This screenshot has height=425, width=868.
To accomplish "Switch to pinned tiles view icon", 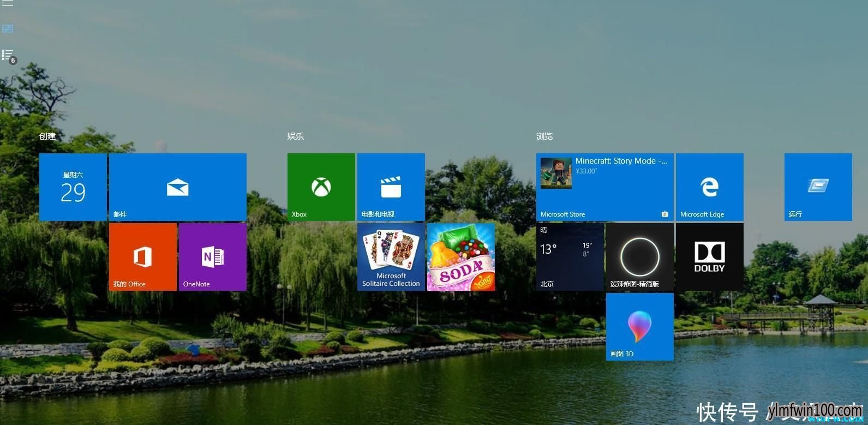I will pos(8,28).
